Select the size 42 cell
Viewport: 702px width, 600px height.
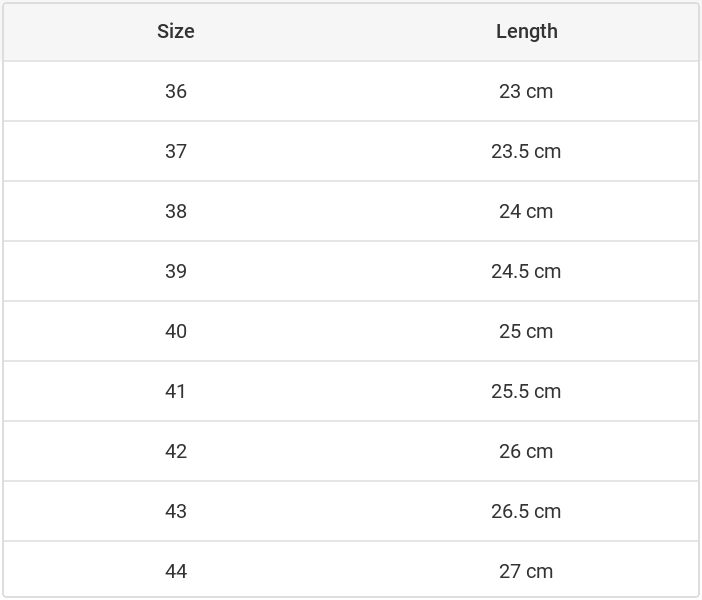[176, 451]
